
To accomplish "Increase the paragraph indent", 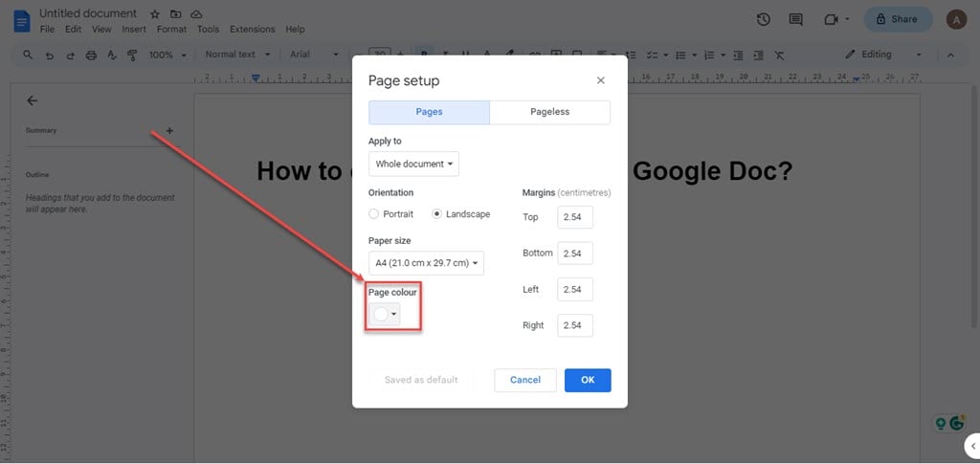I will [x=759, y=55].
